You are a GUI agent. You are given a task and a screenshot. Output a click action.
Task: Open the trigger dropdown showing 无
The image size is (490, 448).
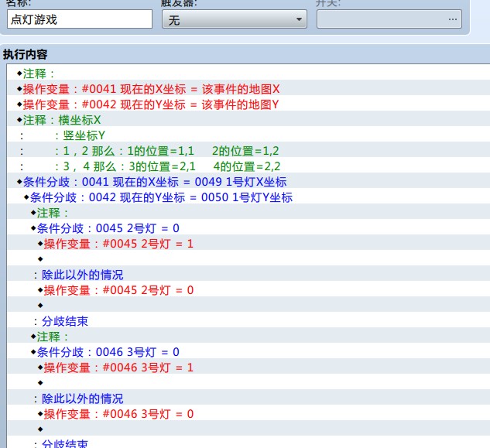pos(235,19)
